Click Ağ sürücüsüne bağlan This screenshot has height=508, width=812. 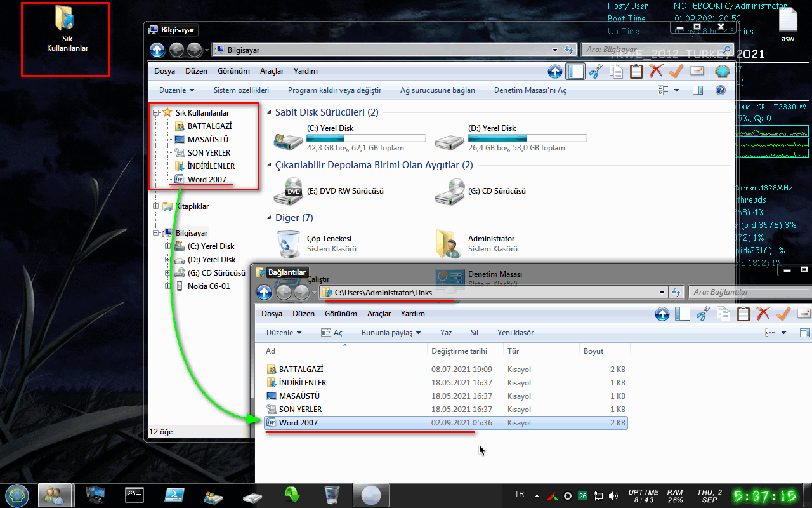438,90
